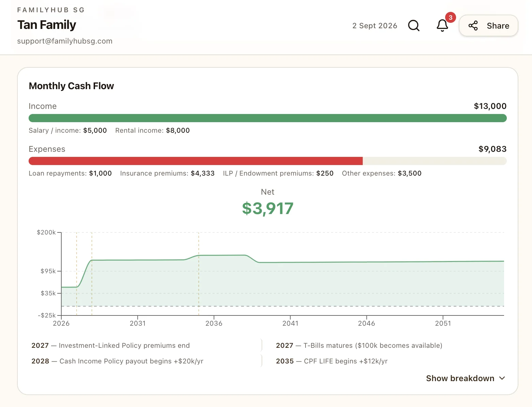
Task: Click Investment-Linked Policy premiums end event
Action: [111, 345]
